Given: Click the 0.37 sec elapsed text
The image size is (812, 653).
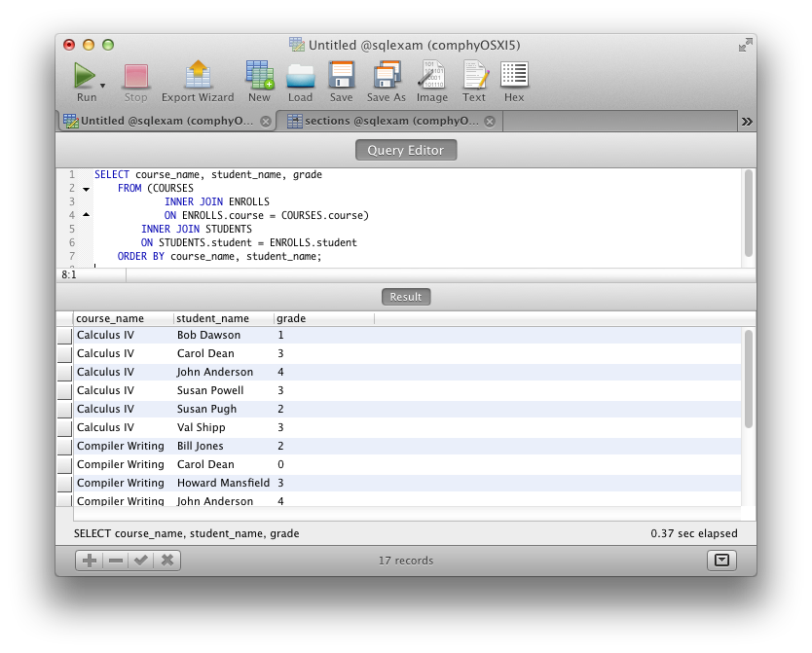Looking at the screenshot, I should pyautogui.click(x=694, y=533).
